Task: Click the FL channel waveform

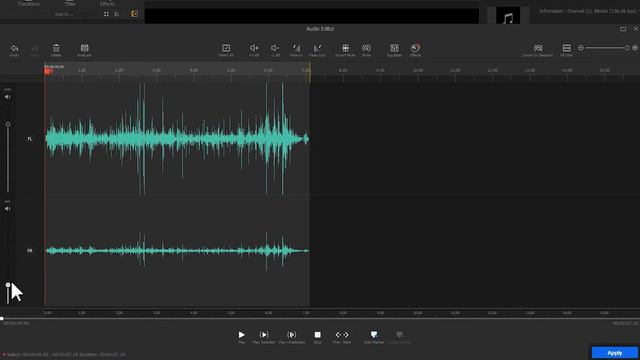Action: click(x=177, y=139)
